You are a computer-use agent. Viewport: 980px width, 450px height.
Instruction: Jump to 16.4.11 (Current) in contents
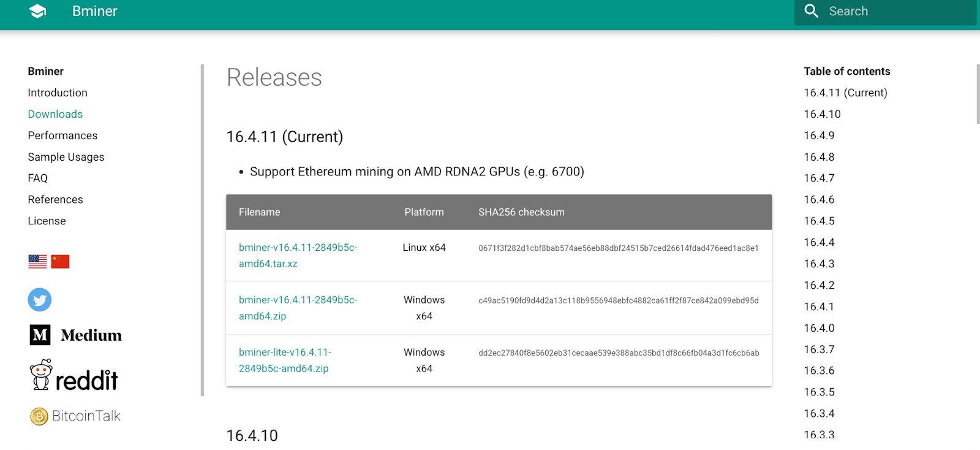pyautogui.click(x=845, y=93)
